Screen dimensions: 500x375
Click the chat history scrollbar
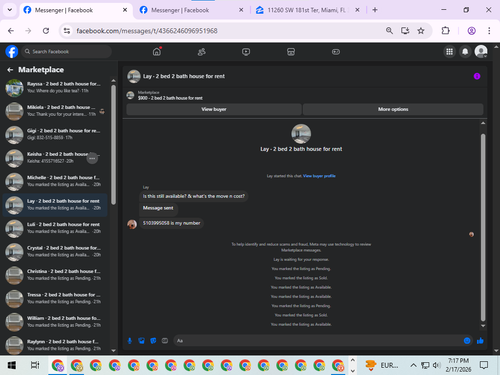483,227
